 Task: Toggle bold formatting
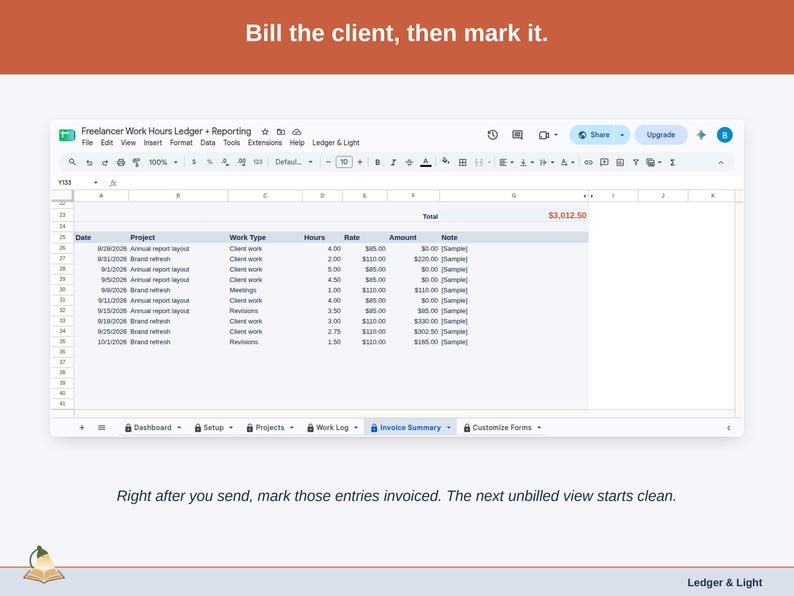(377, 163)
